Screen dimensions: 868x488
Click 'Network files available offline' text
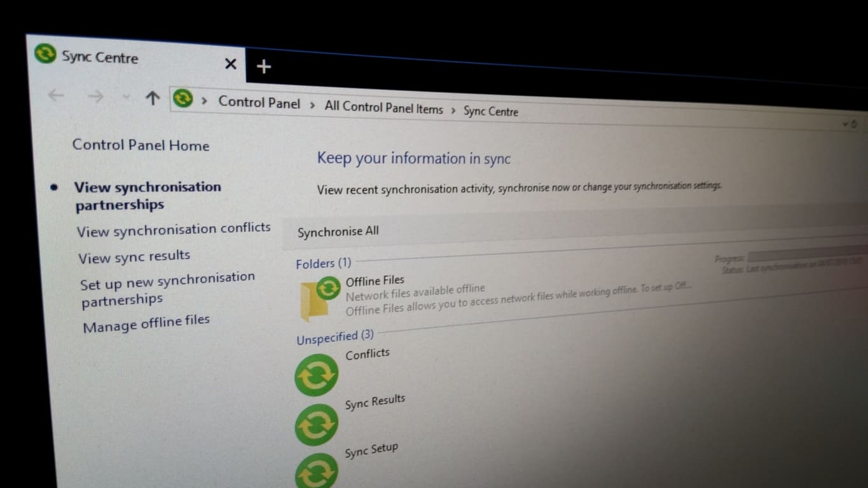(x=415, y=293)
